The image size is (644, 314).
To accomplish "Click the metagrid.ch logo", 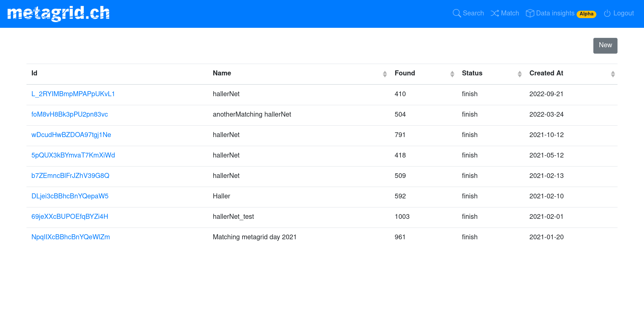I will tap(58, 13).
